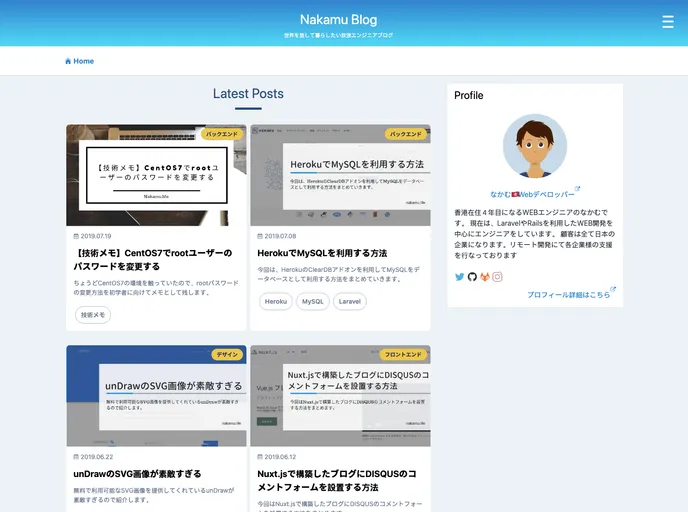This screenshot has width=688, height=512.
Task: Select the MySQL tag
Action: coord(312,301)
